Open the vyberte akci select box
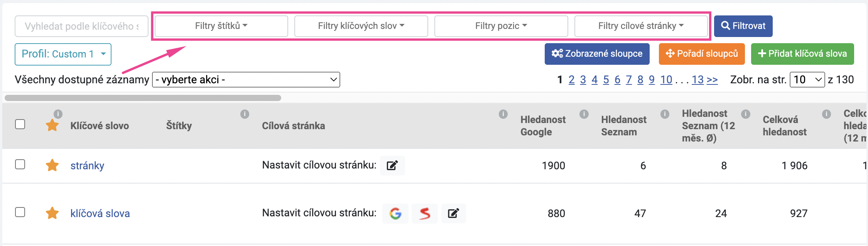Screen dimensions: 868x246 coord(246,80)
